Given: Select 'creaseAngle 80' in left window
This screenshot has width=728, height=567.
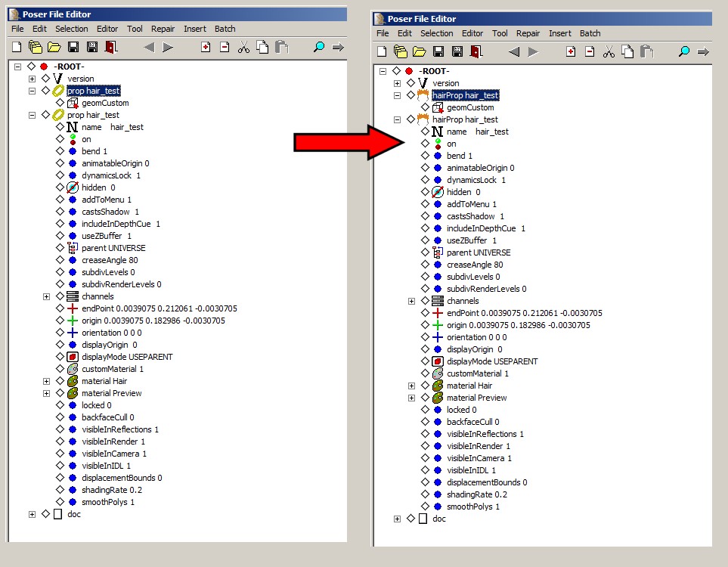Looking at the screenshot, I should click(x=110, y=260).
